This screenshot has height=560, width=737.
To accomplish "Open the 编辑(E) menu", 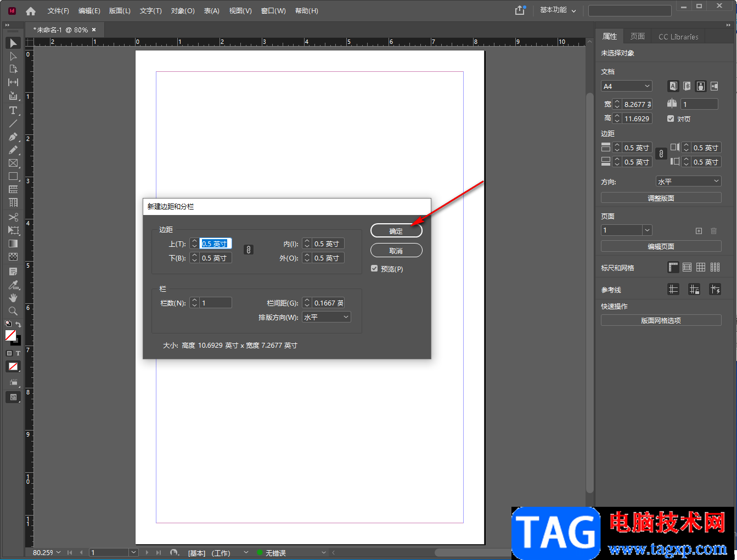I will [x=89, y=11].
